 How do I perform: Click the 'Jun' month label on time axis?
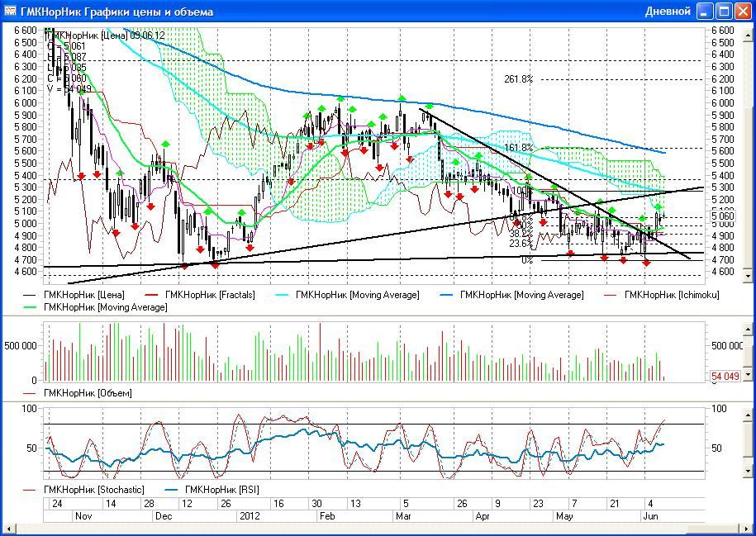pyautogui.click(x=650, y=516)
